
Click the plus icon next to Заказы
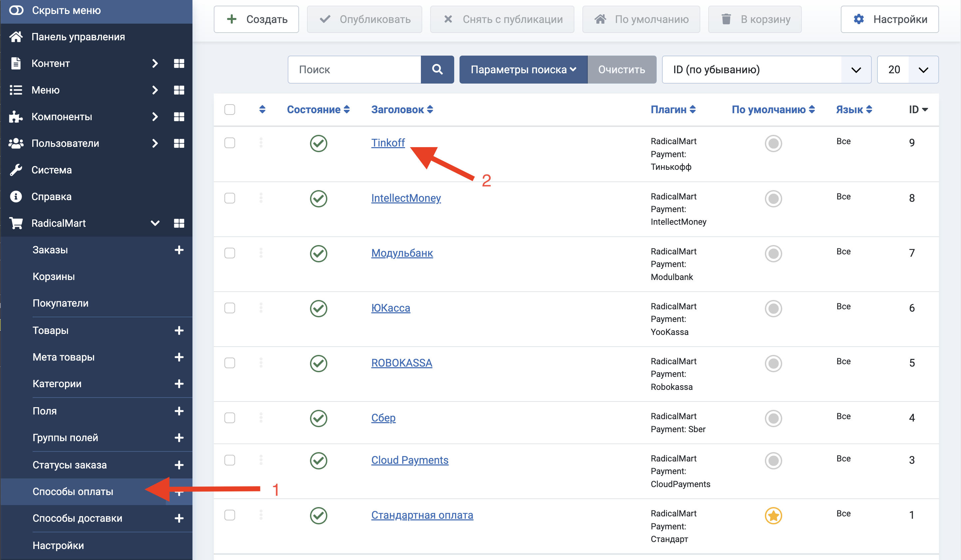[179, 250]
